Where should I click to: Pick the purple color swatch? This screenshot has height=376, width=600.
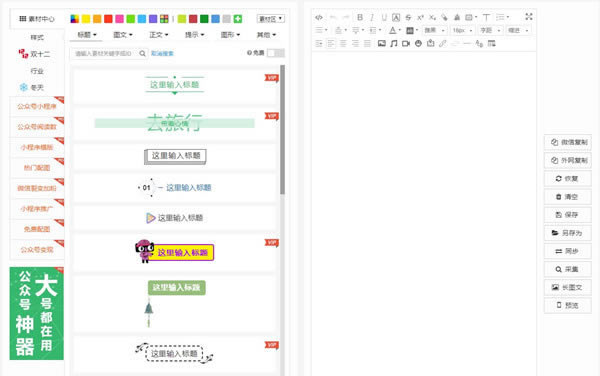(153, 19)
